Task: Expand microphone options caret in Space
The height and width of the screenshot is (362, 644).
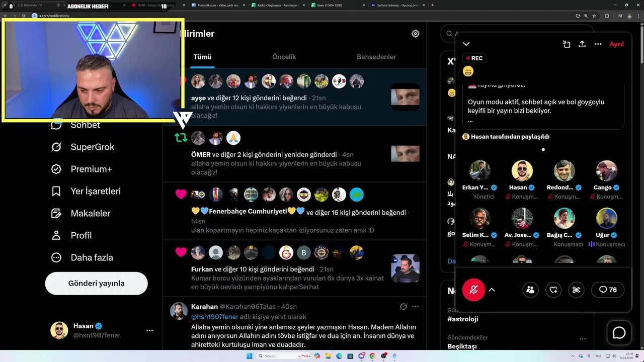Action: 492,290
